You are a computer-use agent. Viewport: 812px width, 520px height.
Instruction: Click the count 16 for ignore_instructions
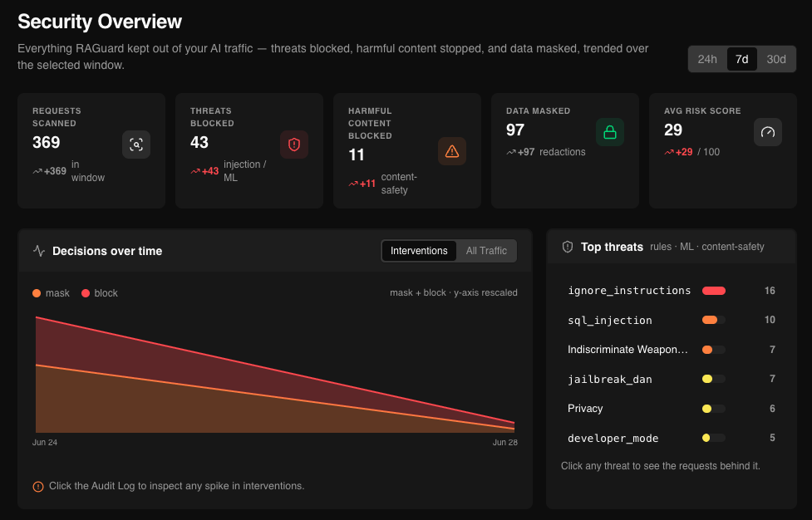pyautogui.click(x=770, y=291)
